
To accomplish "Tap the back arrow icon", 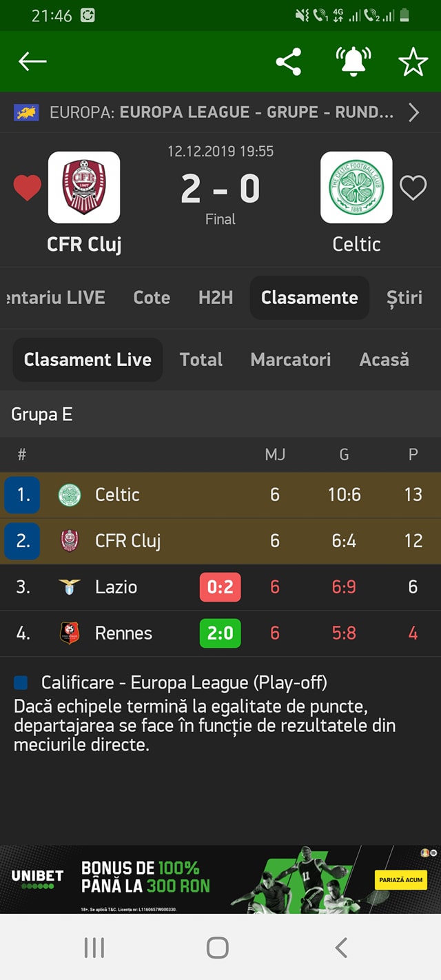I will [32, 62].
